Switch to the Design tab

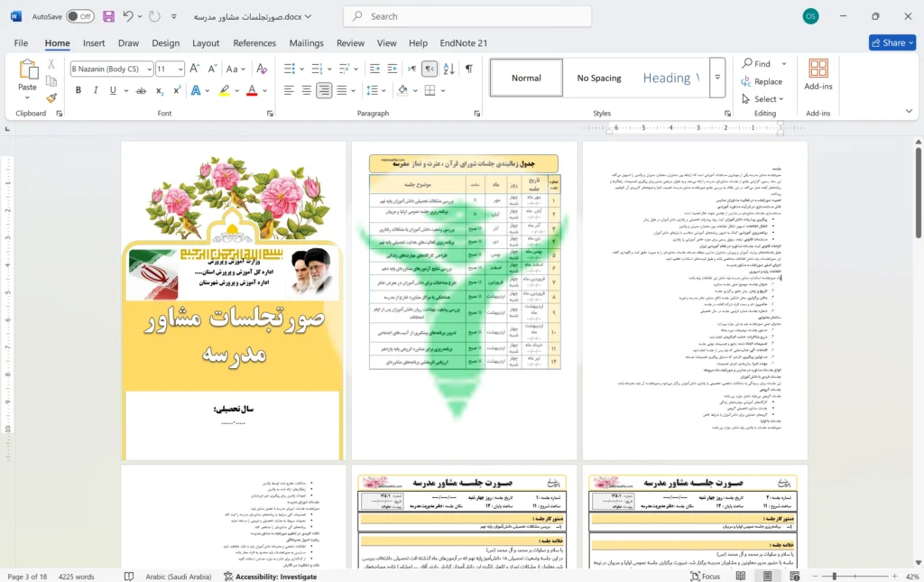click(166, 43)
